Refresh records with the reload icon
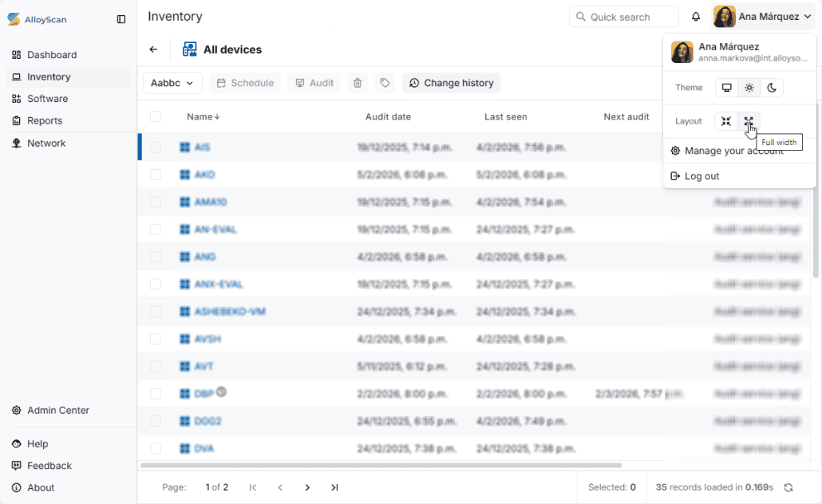This screenshot has height=504, width=822. coord(788,487)
